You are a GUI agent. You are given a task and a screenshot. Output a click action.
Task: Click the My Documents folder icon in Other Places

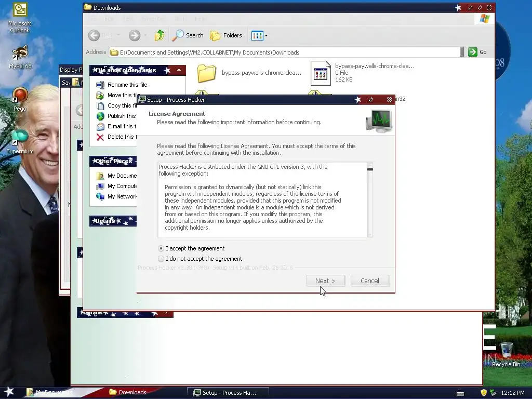tap(100, 176)
